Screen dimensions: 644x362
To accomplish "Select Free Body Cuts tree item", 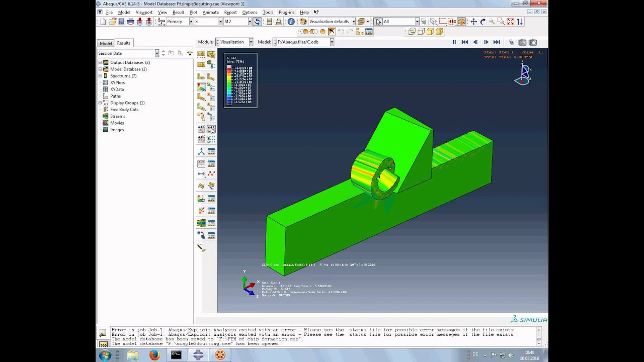I will pos(124,109).
